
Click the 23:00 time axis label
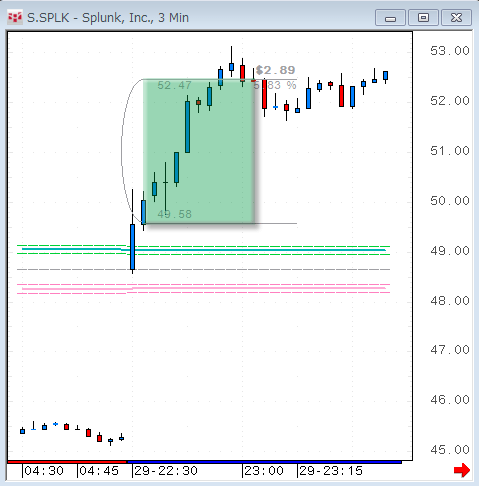click(x=264, y=471)
